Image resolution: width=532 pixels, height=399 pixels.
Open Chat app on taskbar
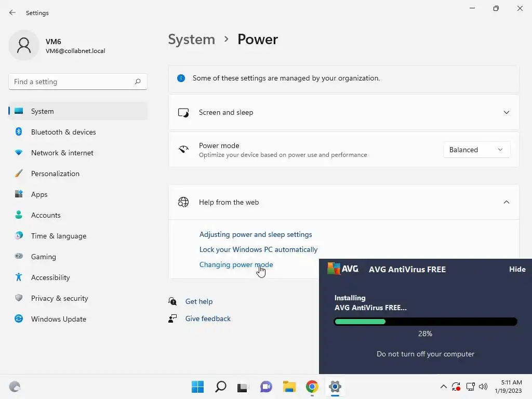coord(266,387)
